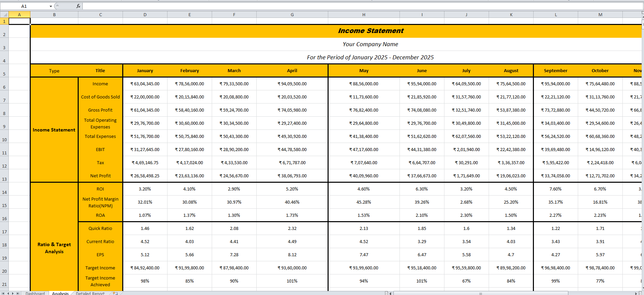Click July tax ₹ 30,291.00 cell
Screen dimensions: 644x295
click(466, 163)
